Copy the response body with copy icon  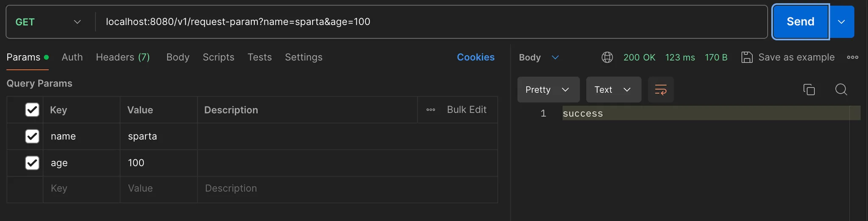pyautogui.click(x=809, y=90)
